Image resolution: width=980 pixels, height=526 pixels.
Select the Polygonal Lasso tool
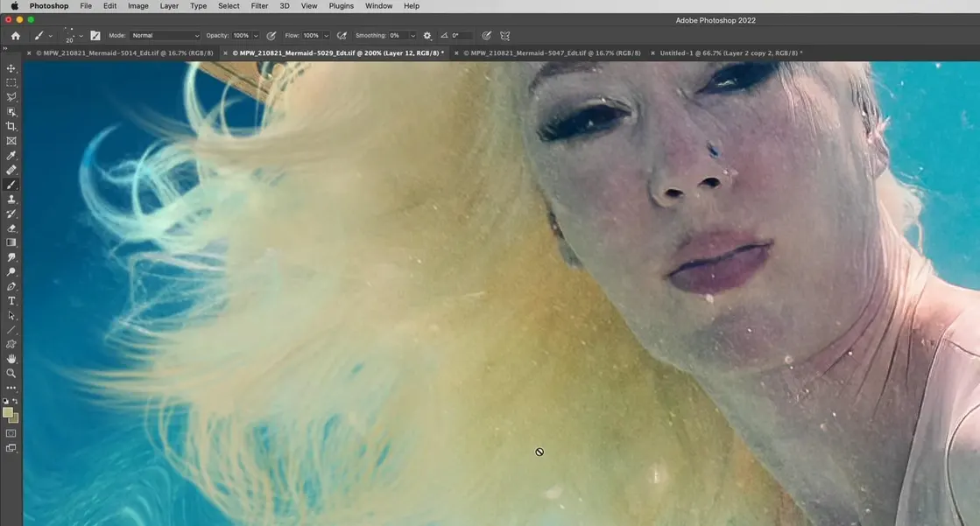(11, 97)
